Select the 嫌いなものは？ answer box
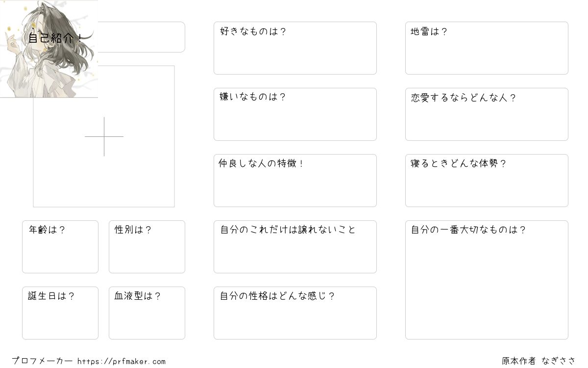This screenshot has width=588, height=368. tap(295, 114)
